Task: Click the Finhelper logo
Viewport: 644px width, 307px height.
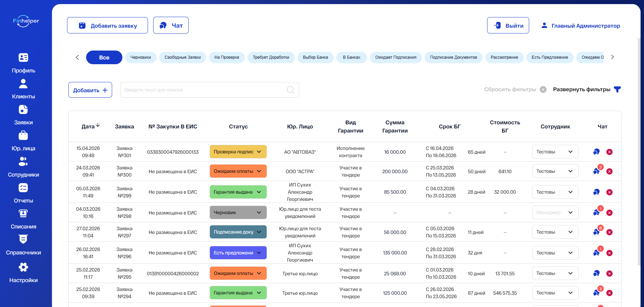Action: 26,21
